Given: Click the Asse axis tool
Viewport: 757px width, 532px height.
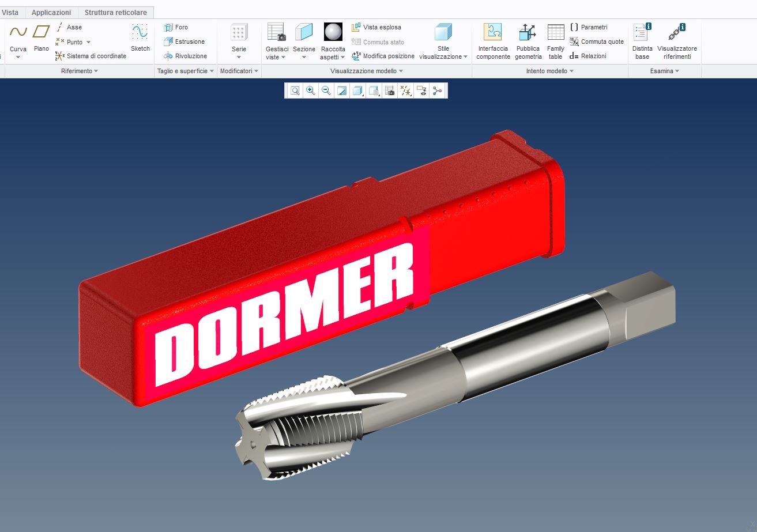Looking at the screenshot, I should [x=69, y=27].
